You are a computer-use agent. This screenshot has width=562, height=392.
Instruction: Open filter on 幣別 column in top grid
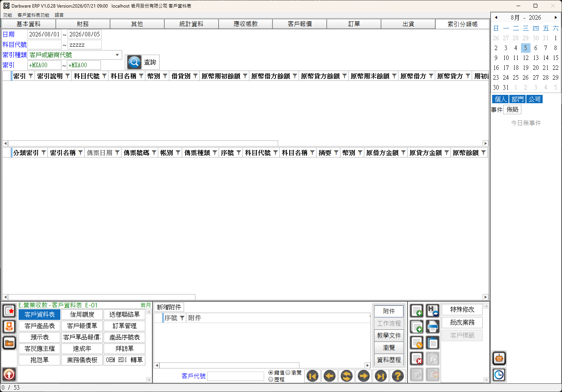pos(165,76)
